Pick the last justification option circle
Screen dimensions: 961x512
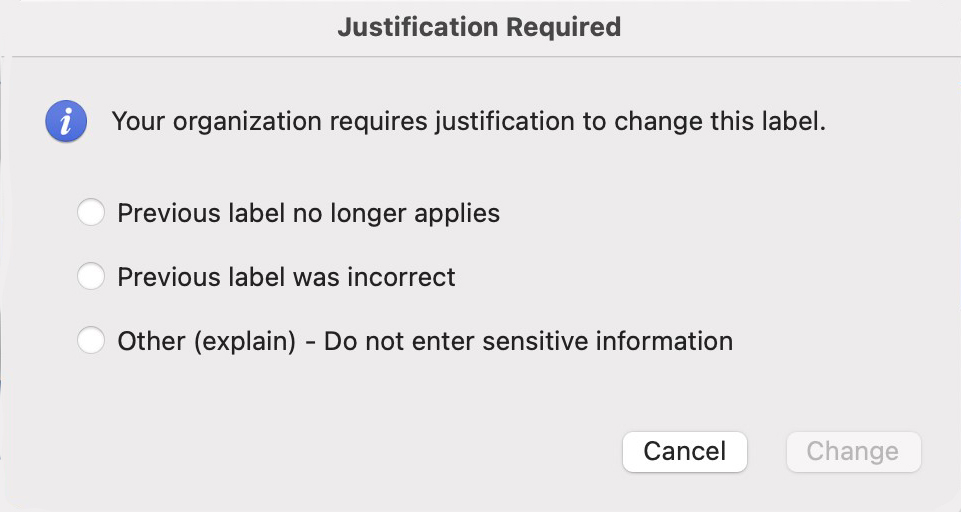91,341
